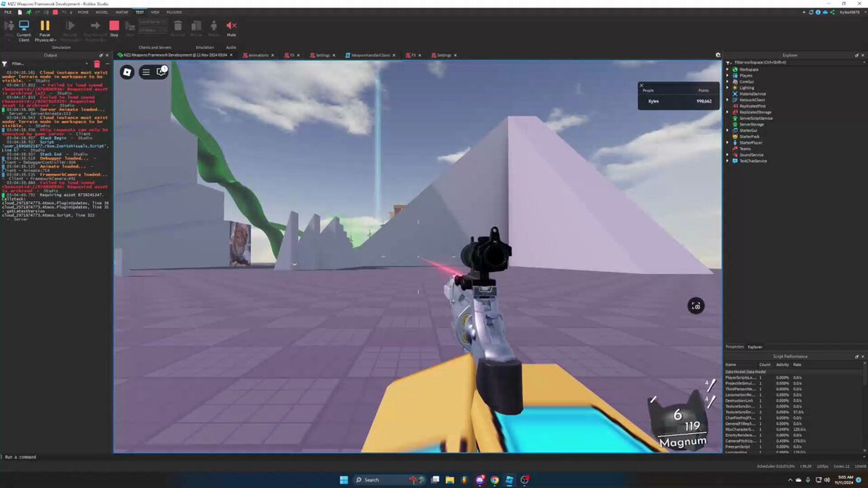
Task: Open the Explorer filter dropdown arrow at the right end
Action: [x=863, y=63]
